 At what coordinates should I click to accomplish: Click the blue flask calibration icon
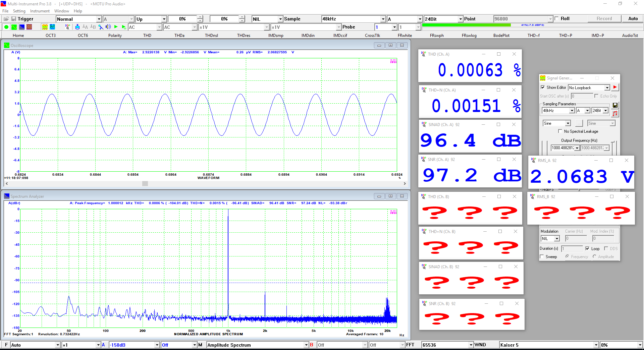tap(77, 27)
